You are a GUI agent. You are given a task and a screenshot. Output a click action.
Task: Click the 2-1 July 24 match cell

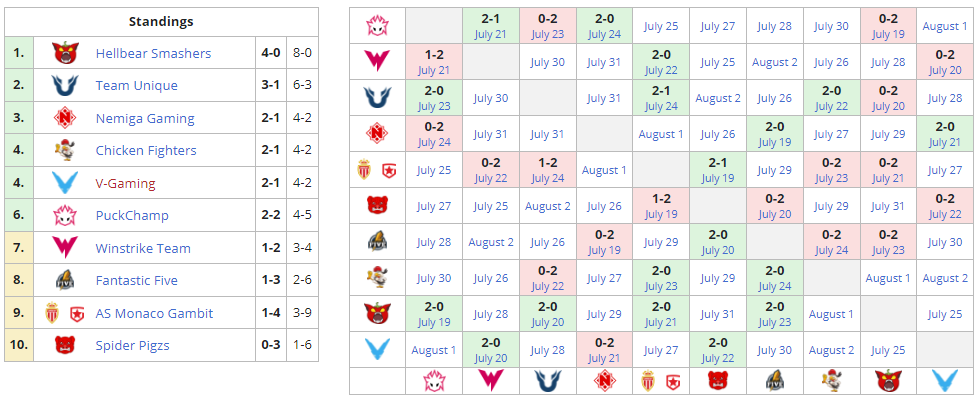pyautogui.click(x=661, y=98)
